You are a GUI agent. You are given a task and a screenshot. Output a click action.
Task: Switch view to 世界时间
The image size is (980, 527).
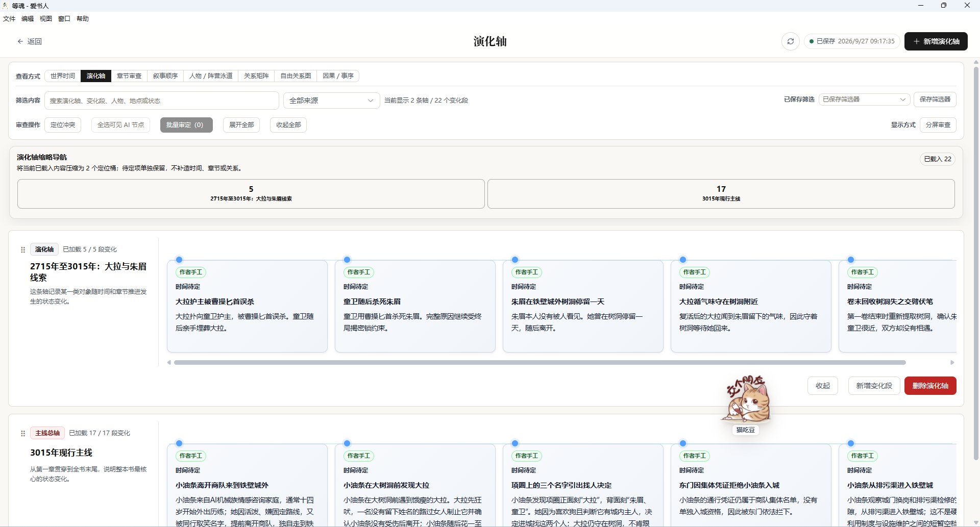click(x=63, y=76)
